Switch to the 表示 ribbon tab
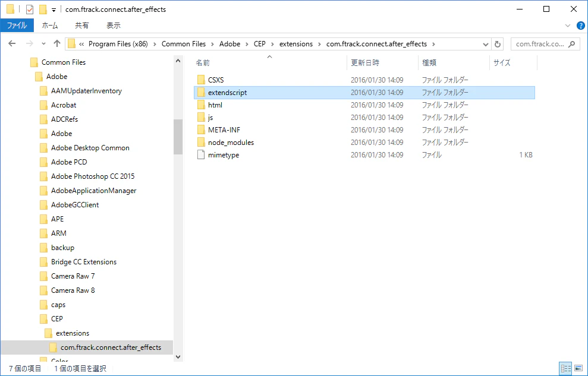This screenshot has width=588, height=376. [113, 26]
